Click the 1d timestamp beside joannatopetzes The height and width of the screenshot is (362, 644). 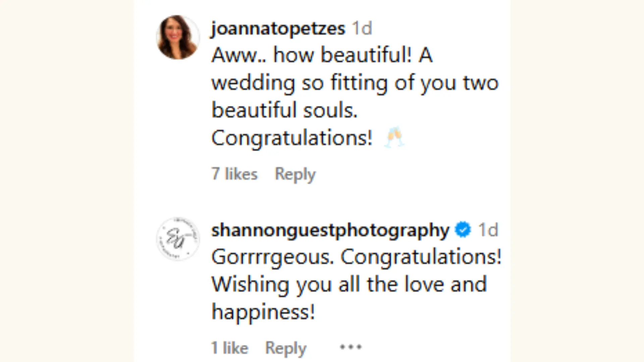[362, 28]
